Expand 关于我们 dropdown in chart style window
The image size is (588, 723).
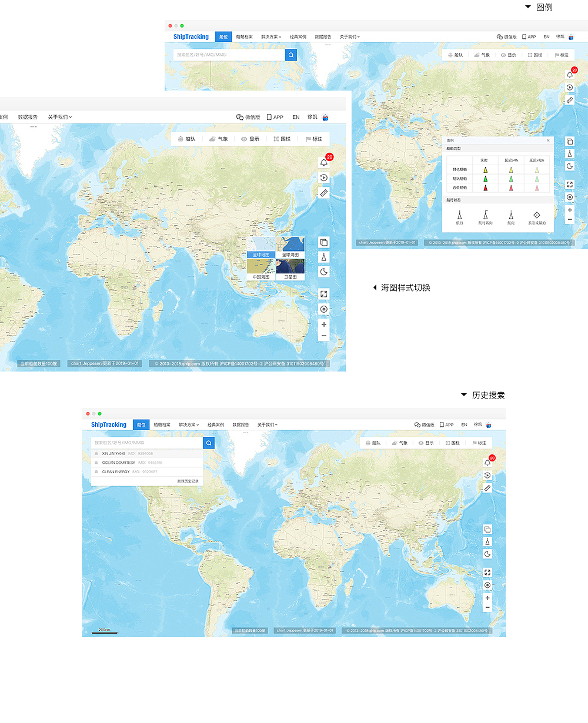point(60,117)
